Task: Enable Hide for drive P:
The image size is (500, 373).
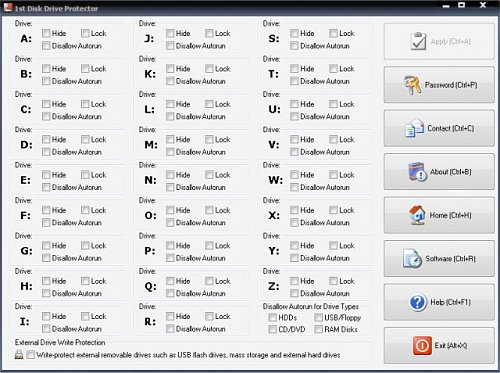Action: pyautogui.click(x=170, y=246)
